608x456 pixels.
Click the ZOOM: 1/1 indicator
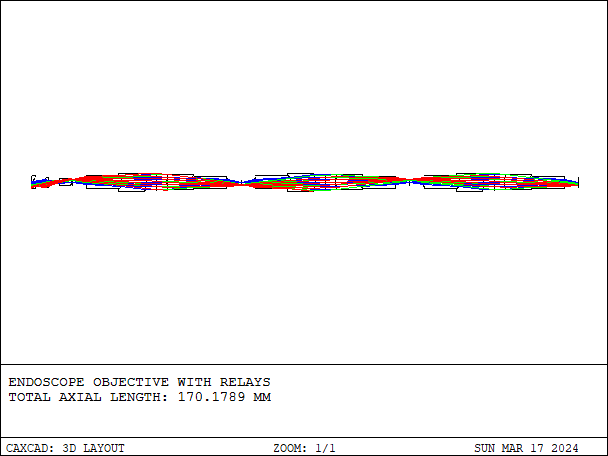tap(304, 448)
